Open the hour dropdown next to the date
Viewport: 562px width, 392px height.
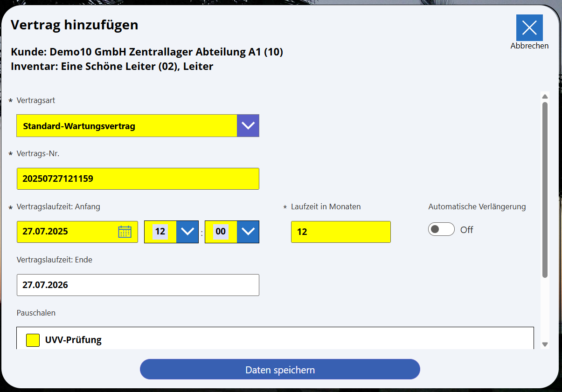point(187,232)
